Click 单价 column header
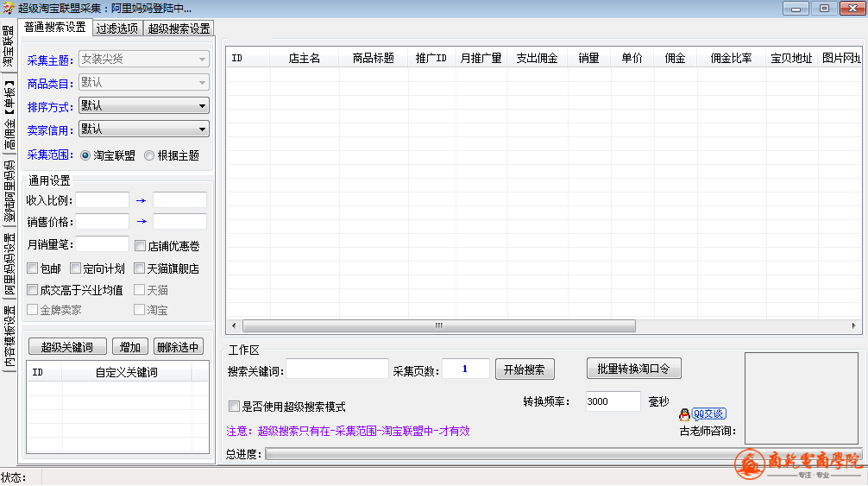This screenshot has height=486, width=868. click(632, 58)
